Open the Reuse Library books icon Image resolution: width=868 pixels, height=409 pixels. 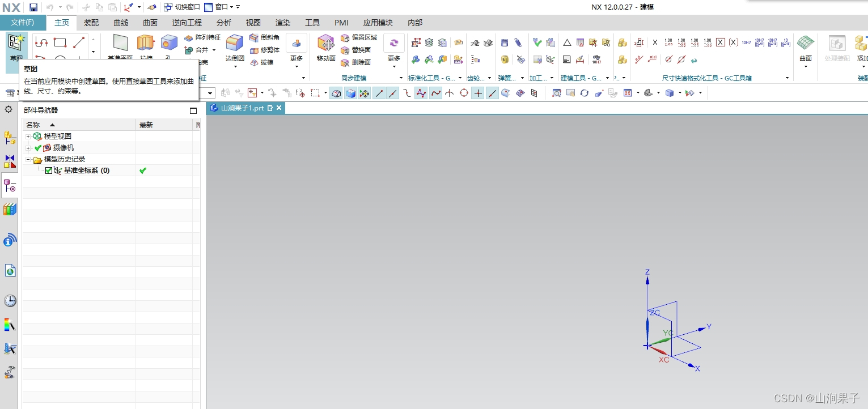(10, 210)
